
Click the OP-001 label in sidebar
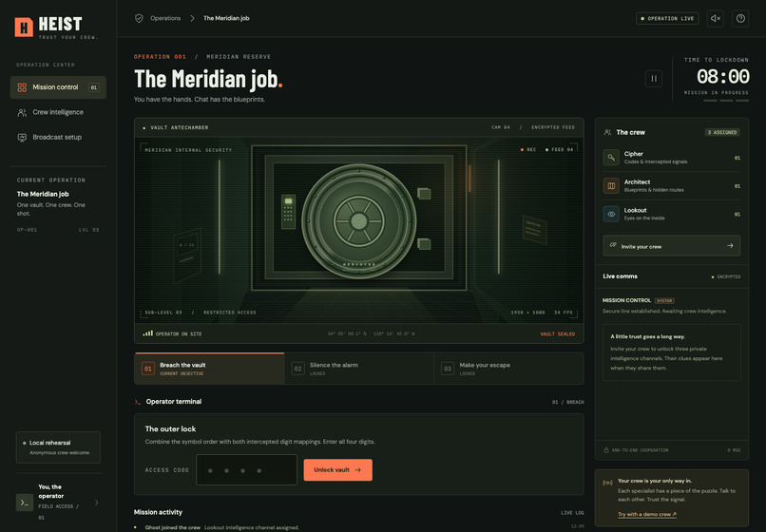point(27,230)
